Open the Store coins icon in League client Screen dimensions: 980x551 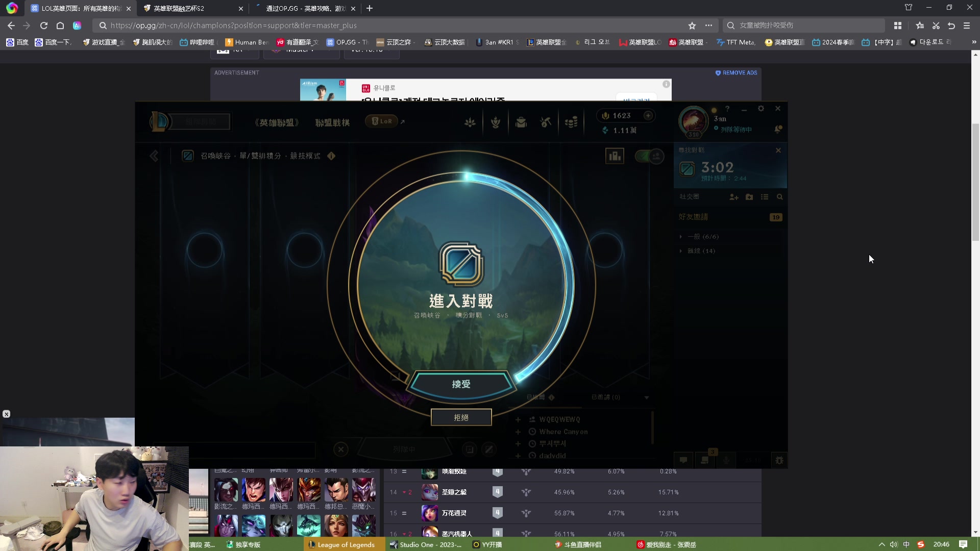[x=571, y=122]
